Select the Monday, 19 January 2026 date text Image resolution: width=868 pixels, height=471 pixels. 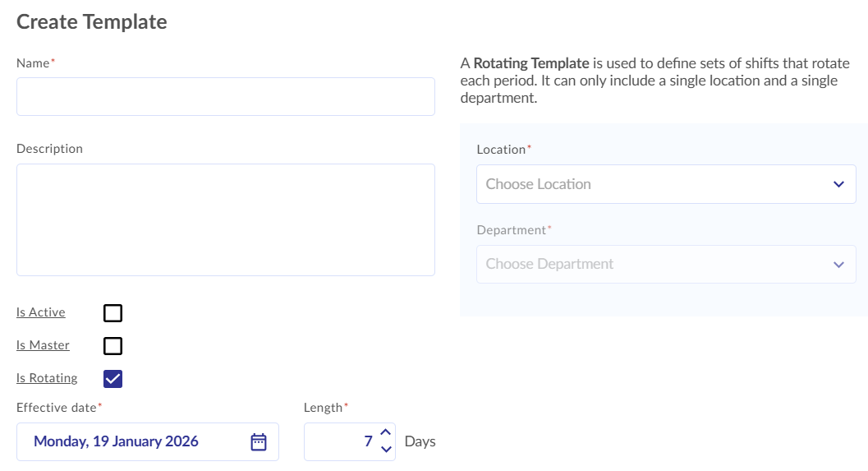[x=116, y=442]
